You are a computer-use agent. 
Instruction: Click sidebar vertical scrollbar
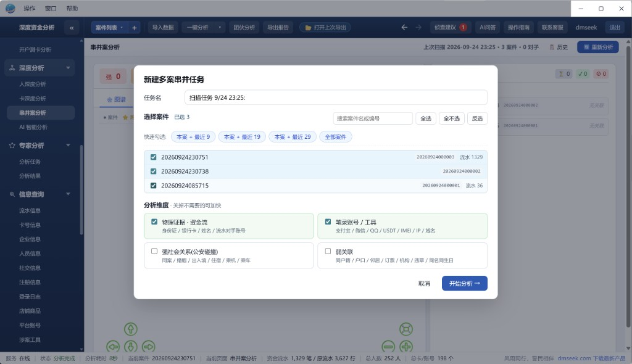coord(81,190)
